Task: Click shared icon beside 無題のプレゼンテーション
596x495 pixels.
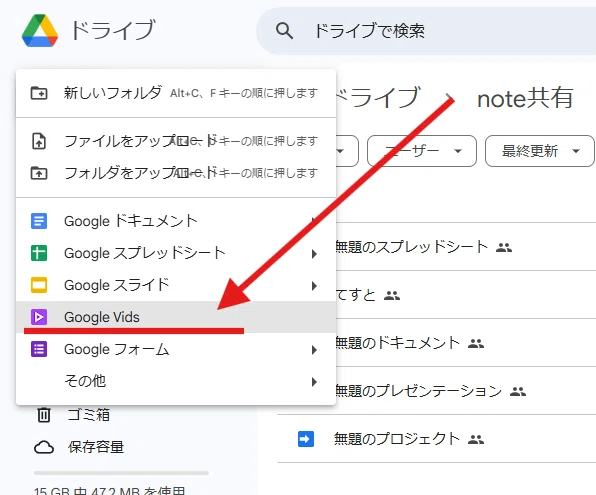Action: 518,391
